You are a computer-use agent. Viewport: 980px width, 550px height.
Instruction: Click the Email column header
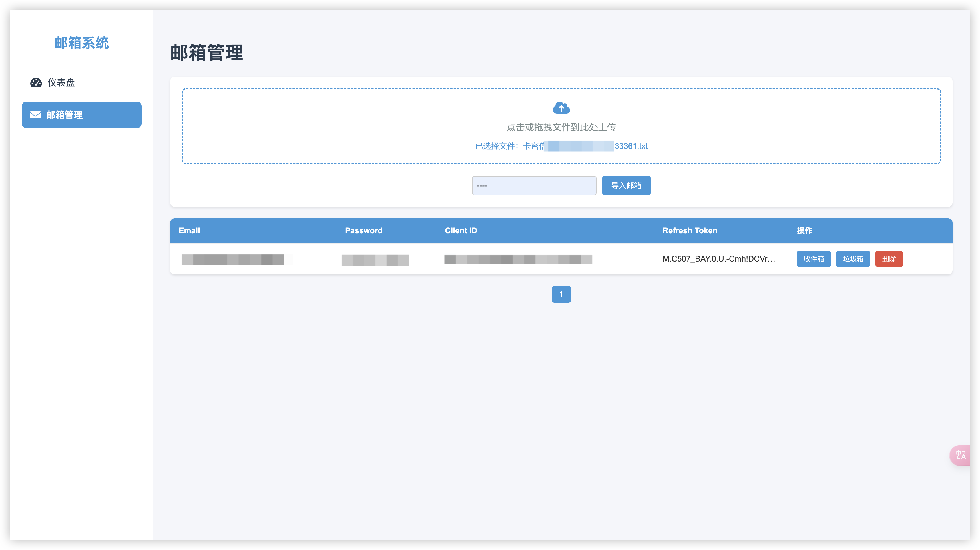189,231
